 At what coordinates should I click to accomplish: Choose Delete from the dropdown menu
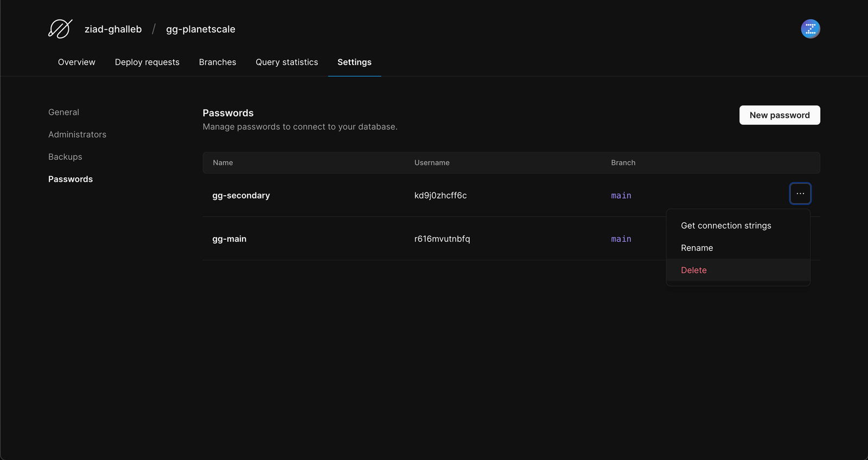(x=738, y=270)
